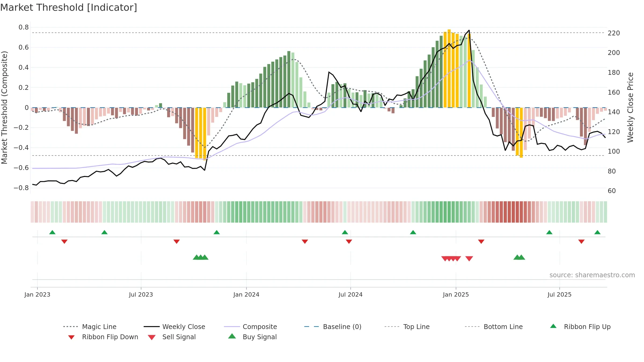Click the first green ribbon flip up marker in early 2023
Screen dimensions: 644x362
click(52, 232)
